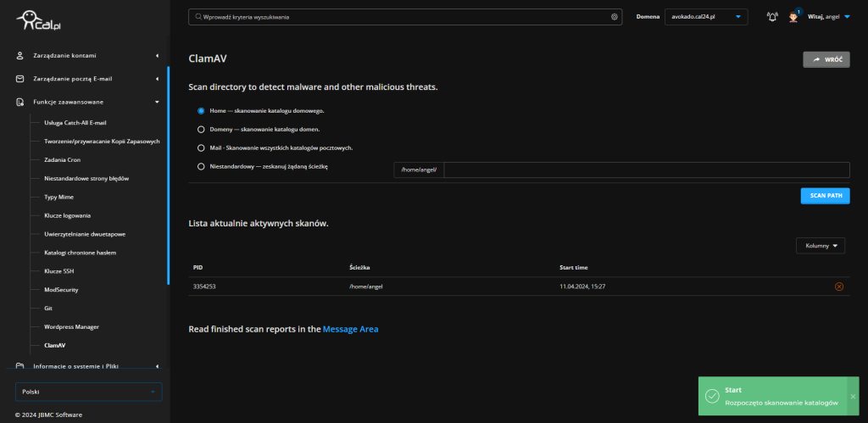Click the search criteria input field

405,17
